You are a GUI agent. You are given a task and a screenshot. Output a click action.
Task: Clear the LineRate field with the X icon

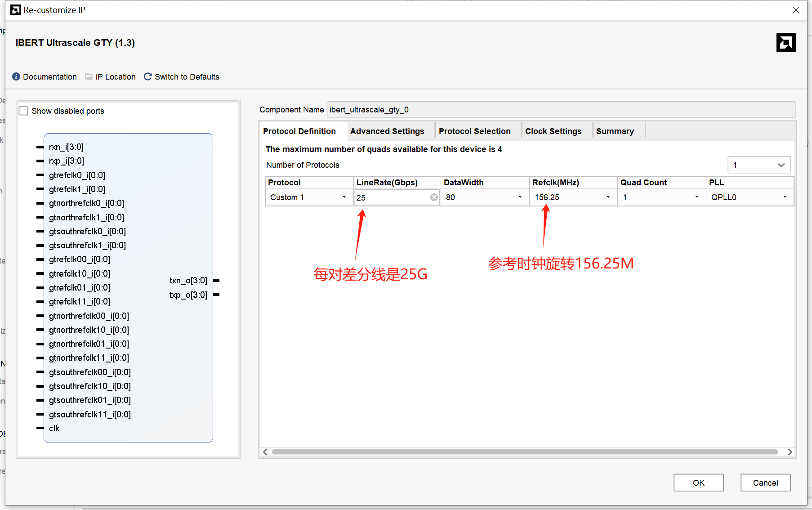(x=434, y=197)
